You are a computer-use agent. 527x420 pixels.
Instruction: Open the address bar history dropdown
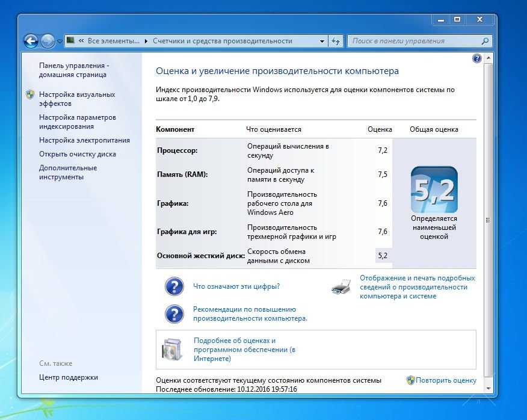coord(322,41)
